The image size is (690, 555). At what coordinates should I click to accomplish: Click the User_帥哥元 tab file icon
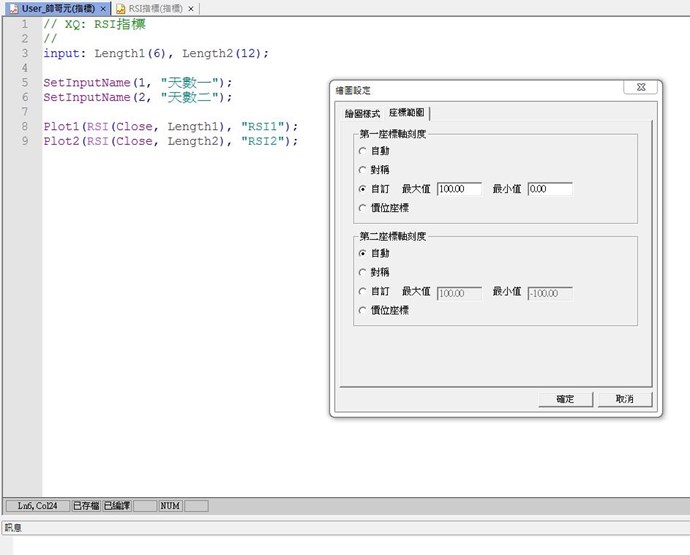(x=13, y=8)
